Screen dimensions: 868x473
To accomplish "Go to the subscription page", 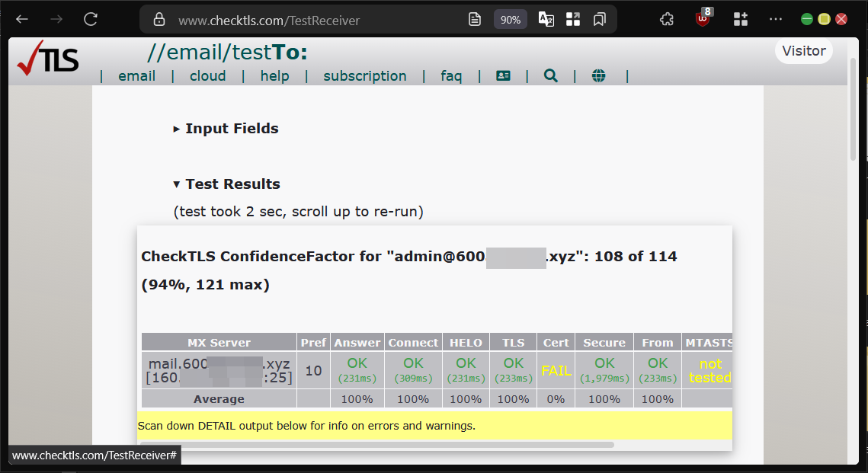I will tap(364, 76).
